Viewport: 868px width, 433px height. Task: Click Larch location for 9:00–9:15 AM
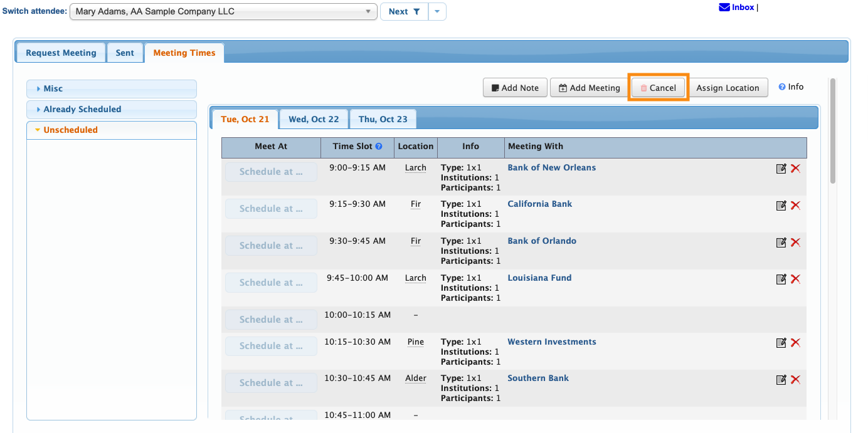[415, 168]
